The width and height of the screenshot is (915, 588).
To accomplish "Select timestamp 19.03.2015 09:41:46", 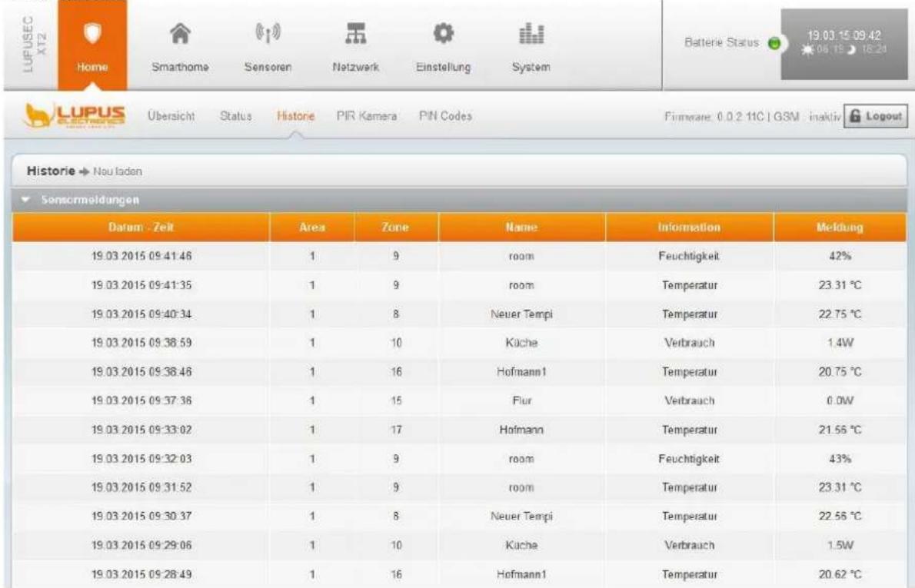I will [141, 256].
